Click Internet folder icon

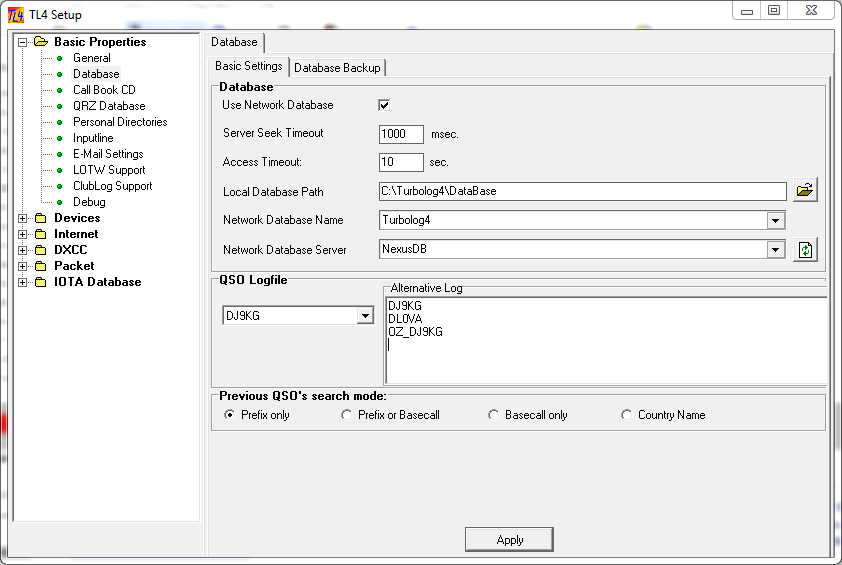pyautogui.click(x=41, y=234)
